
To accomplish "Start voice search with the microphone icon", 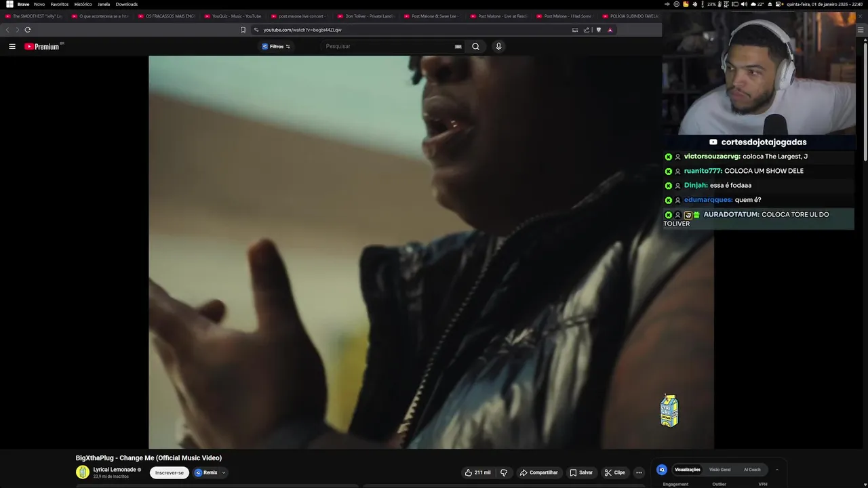I will coord(498,47).
